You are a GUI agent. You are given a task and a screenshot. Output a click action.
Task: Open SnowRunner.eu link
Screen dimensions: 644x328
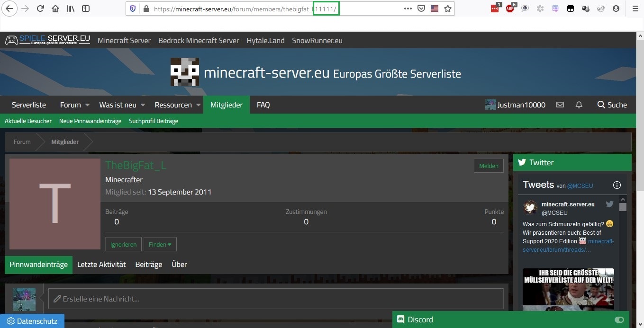point(317,41)
